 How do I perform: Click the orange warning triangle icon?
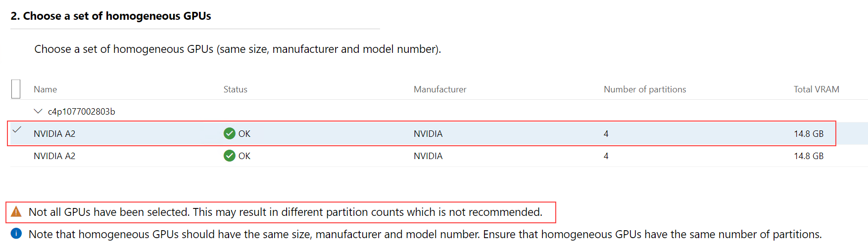tap(16, 212)
